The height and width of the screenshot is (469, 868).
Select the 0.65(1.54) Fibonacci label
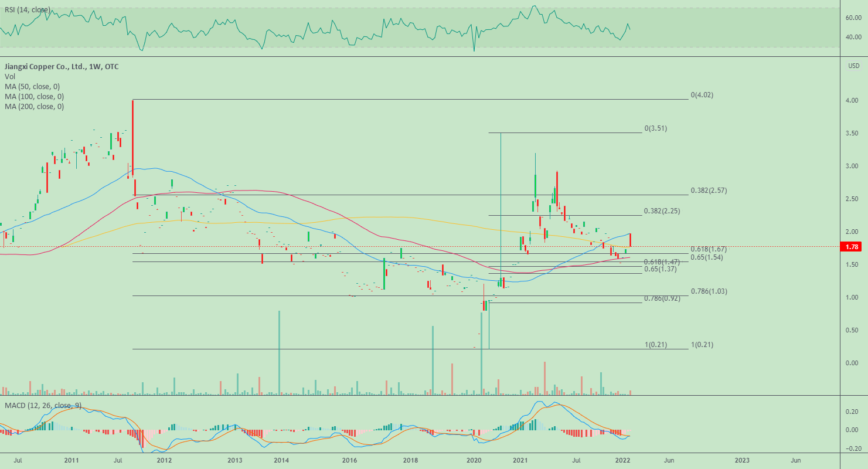708,257
